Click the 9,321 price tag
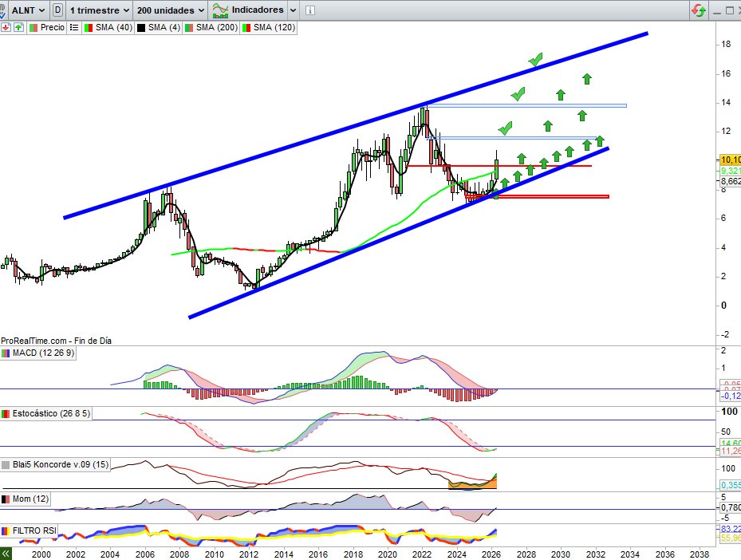 (x=730, y=171)
